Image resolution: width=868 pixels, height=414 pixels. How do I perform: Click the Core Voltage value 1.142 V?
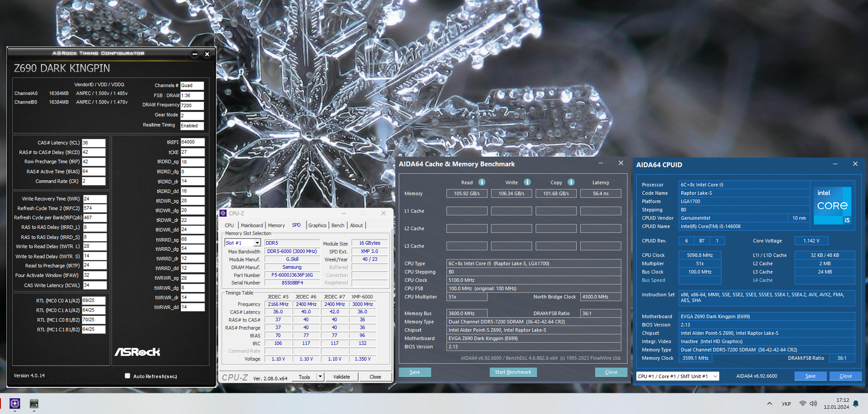click(x=812, y=241)
